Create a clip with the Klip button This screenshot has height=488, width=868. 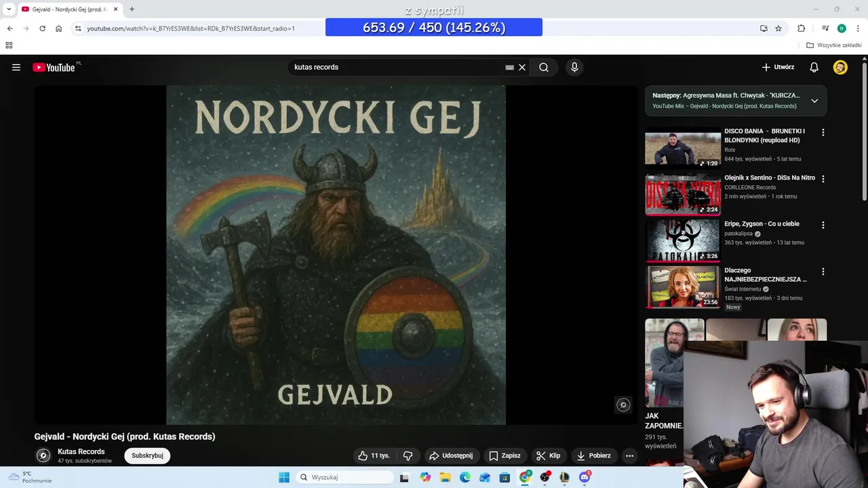coord(548,455)
